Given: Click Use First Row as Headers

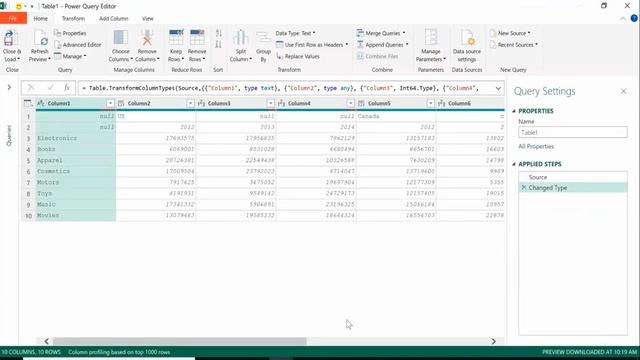Looking at the screenshot, I should tap(312, 45).
